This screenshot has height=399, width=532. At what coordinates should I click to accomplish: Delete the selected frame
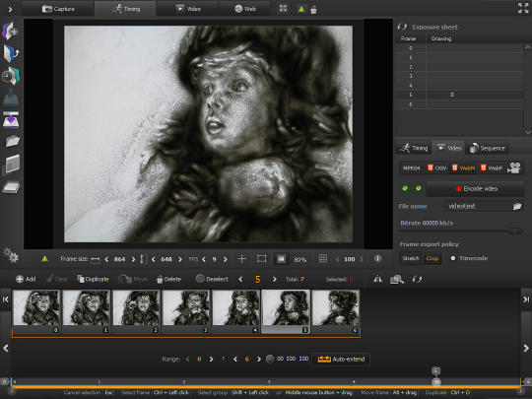[168, 279]
